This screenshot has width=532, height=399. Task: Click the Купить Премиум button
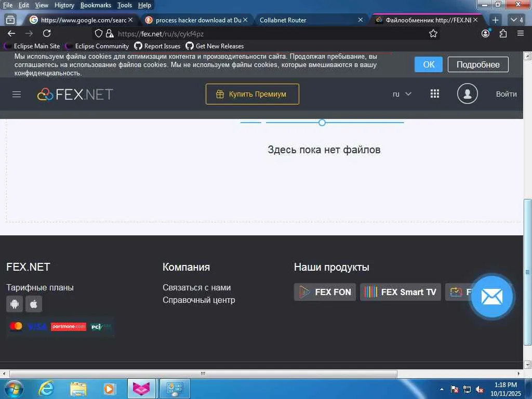coord(252,94)
